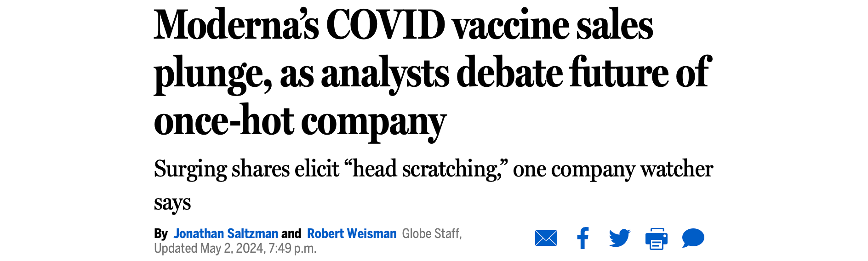Open the comments speech bubble icon
Viewport: 868px width, 261px height.
pyautogui.click(x=693, y=238)
